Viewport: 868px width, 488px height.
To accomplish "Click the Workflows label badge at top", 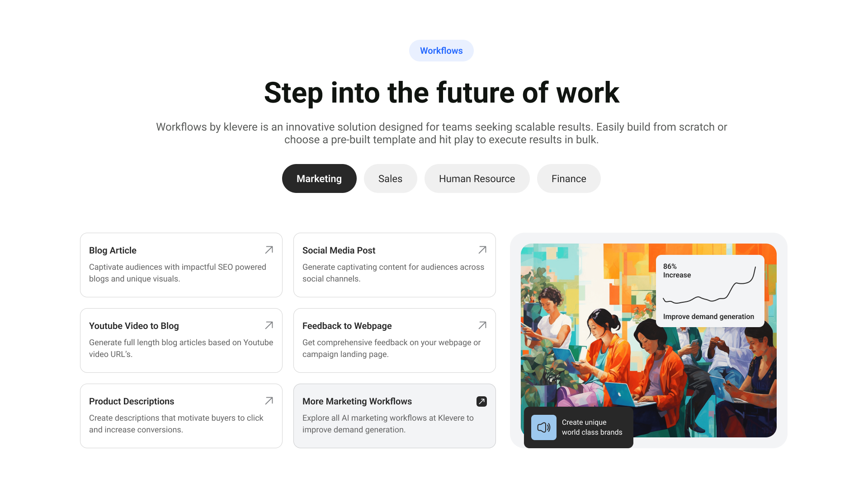I will coord(441,51).
